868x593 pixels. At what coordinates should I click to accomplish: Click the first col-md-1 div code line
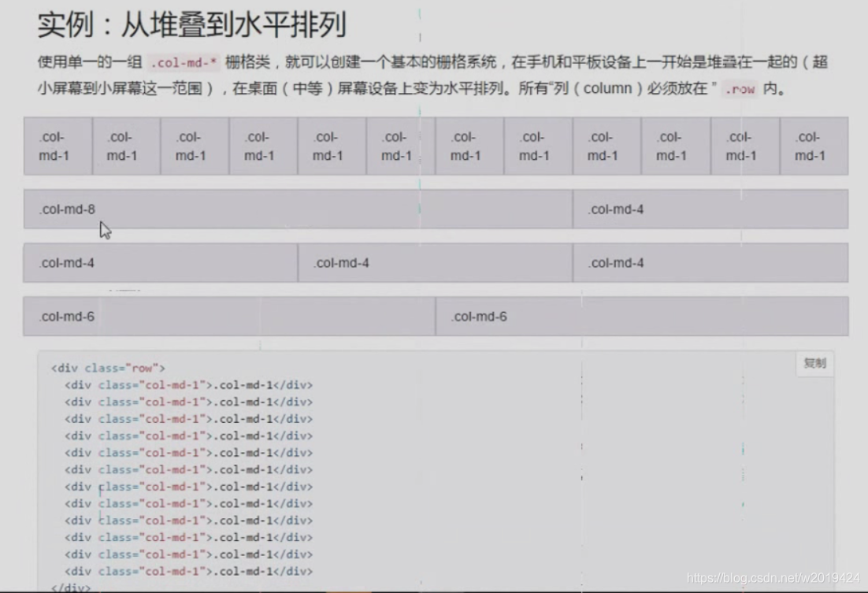[189, 385]
